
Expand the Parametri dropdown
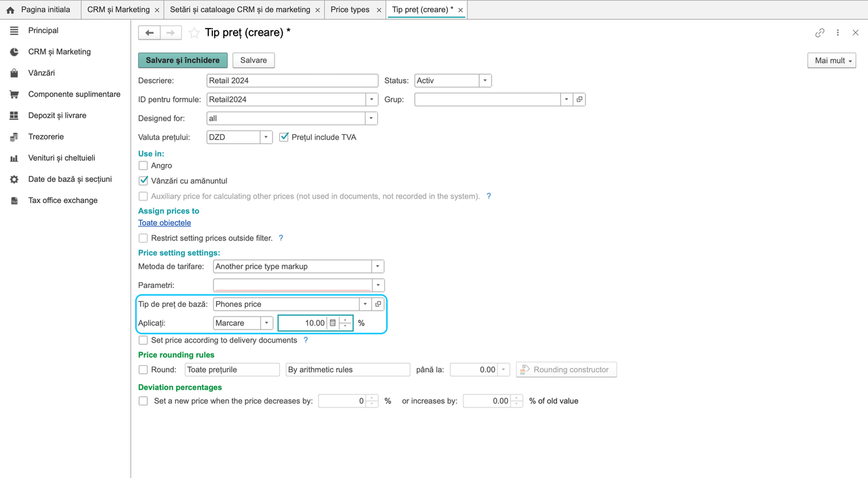[378, 285]
